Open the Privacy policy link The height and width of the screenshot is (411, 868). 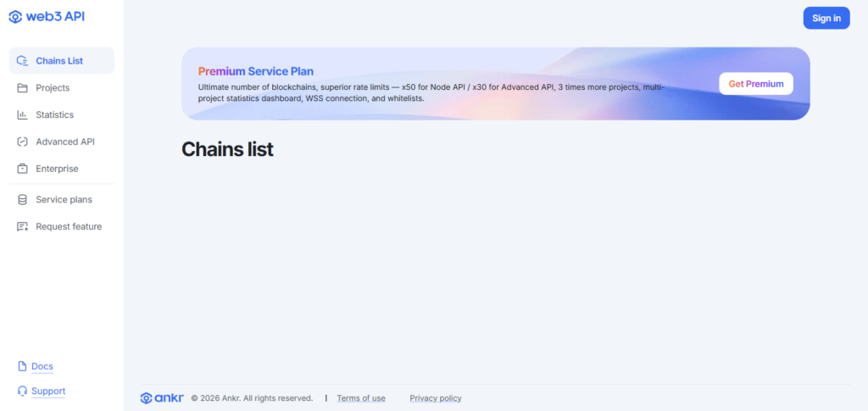pos(436,398)
